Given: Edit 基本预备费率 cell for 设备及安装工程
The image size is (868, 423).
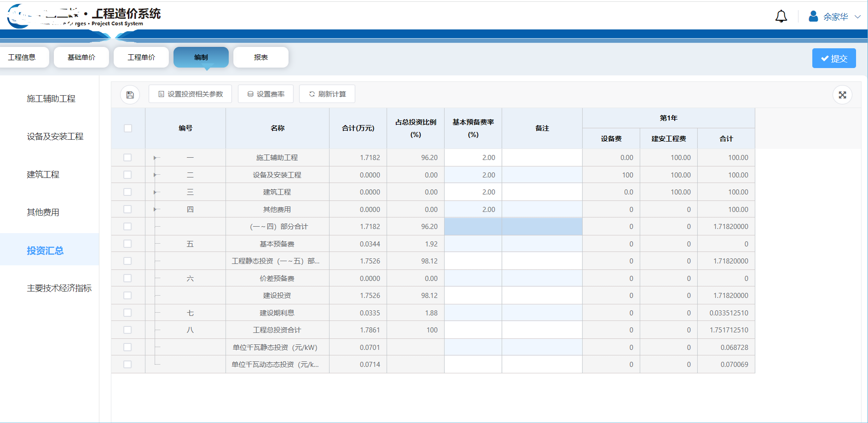Looking at the screenshot, I should click(473, 175).
